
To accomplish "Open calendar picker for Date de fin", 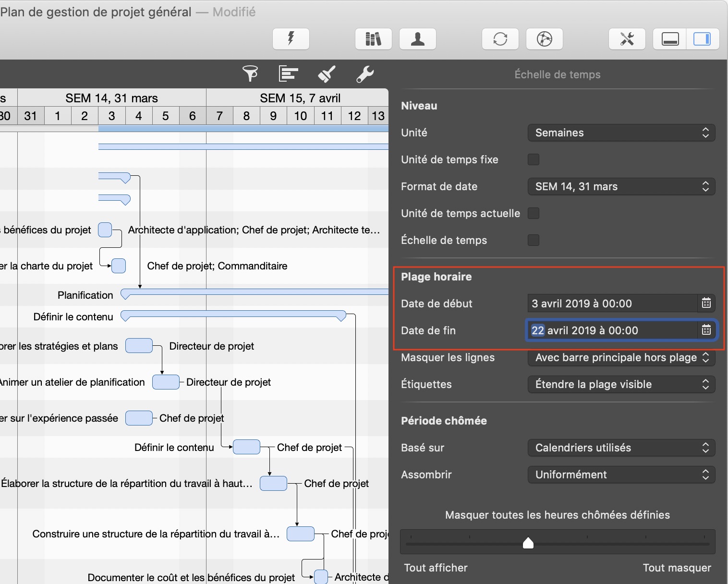I will tap(706, 330).
